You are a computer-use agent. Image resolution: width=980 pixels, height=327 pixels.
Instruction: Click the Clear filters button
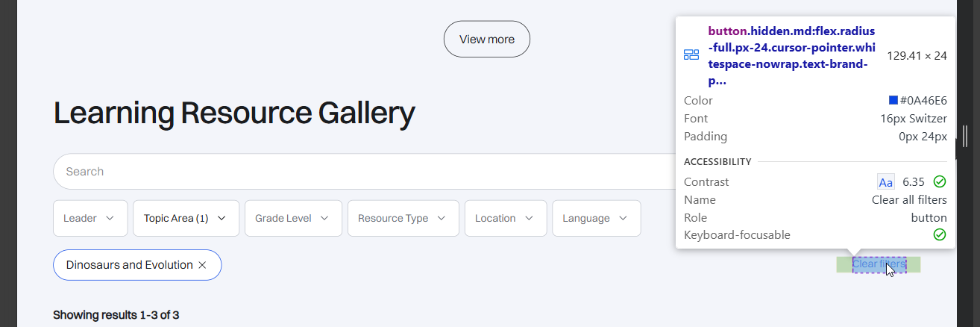pyautogui.click(x=879, y=264)
